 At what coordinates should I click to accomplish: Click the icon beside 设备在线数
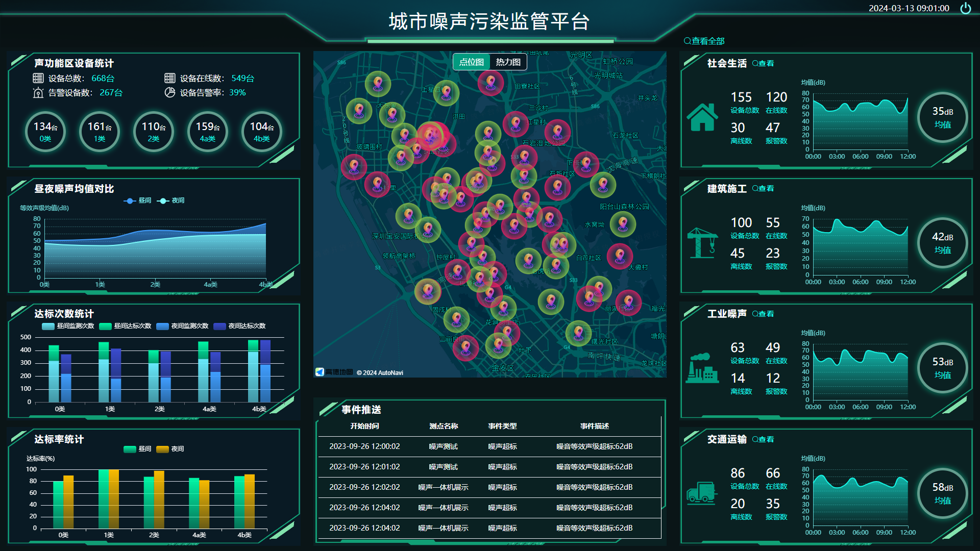click(169, 78)
